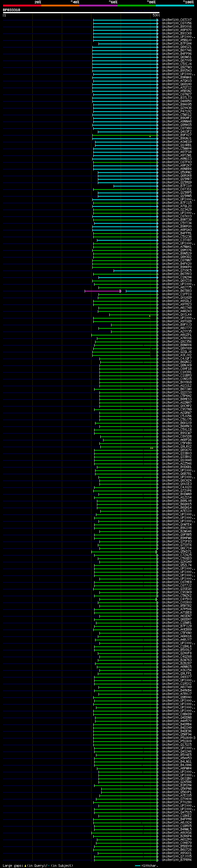This screenshot has width=197, height=868.
Task: Click the cyan ~100% identity legend segment
Action: (175, 6)
